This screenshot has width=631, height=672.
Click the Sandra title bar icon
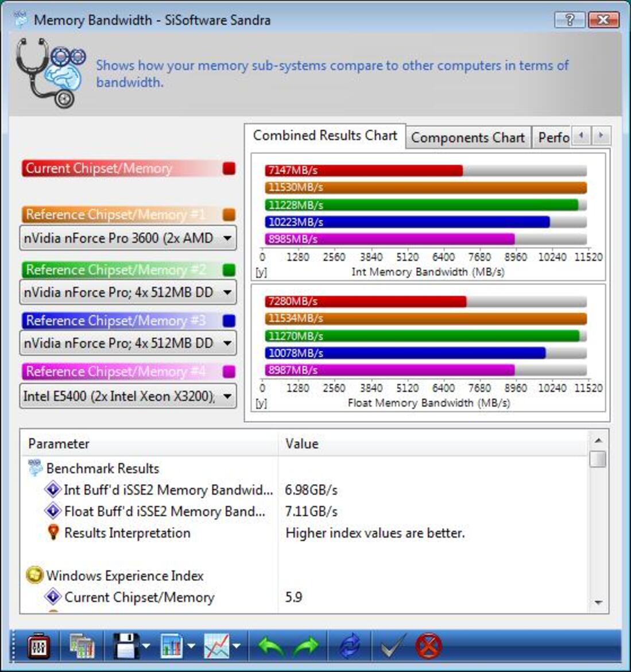(20, 20)
